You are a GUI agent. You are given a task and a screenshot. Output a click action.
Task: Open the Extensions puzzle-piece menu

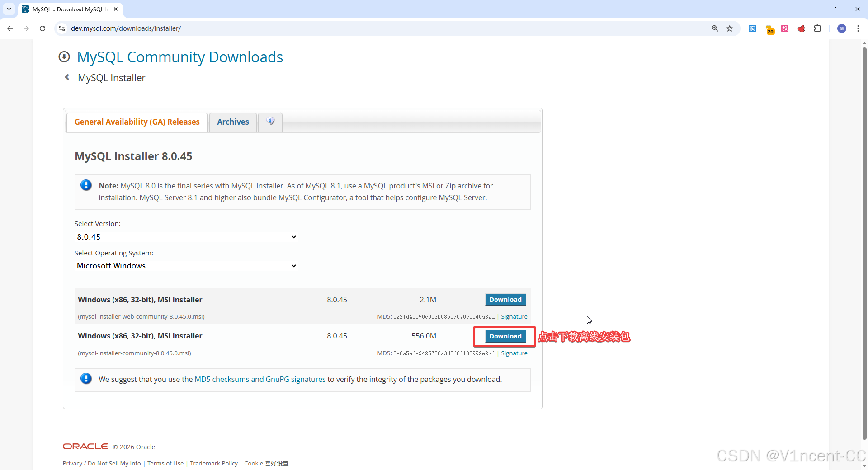click(x=817, y=28)
